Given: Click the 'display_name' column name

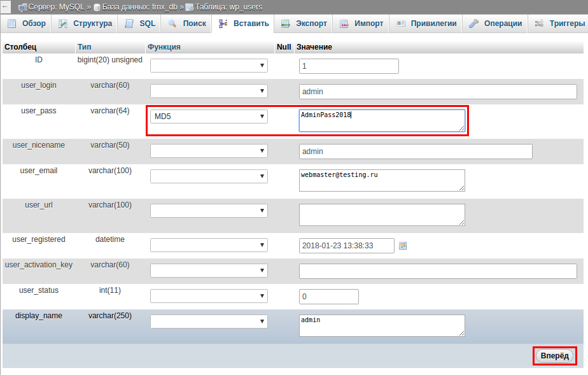Looking at the screenshot, I should click(39, 316).
